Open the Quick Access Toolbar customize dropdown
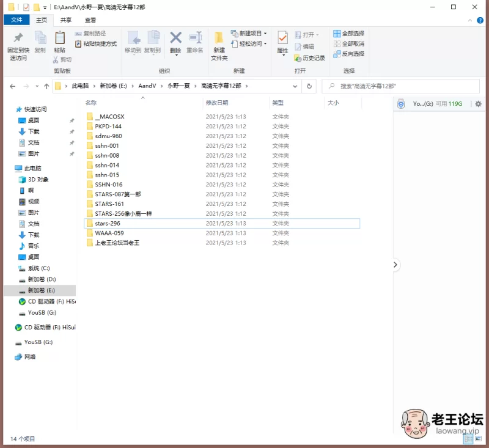The height and width of the screenshot is (448, 489). pyautogui.click(x=45, y=7)
